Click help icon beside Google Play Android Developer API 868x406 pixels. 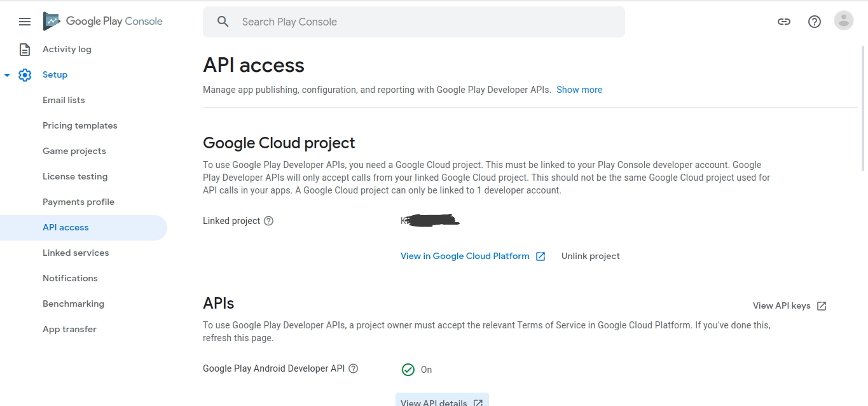354,368
